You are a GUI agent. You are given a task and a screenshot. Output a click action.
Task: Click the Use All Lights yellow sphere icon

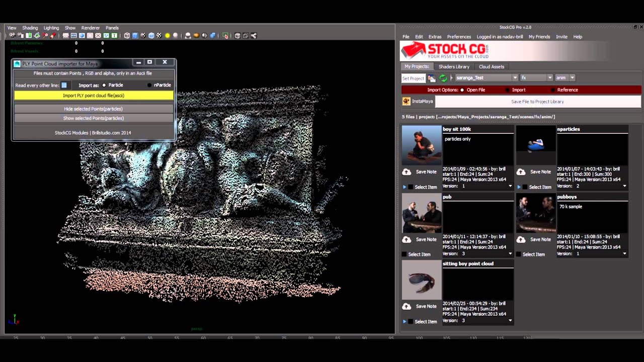click(168, 36)
